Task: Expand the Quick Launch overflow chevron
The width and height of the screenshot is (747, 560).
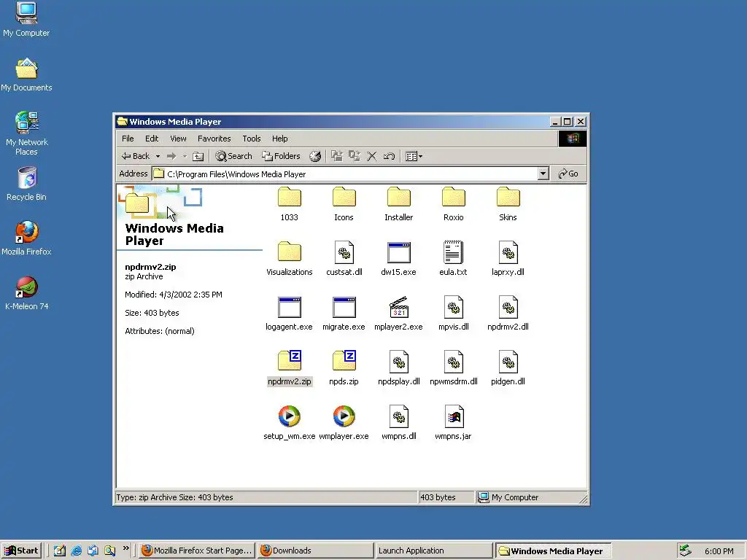Action: [x=125, y=548]
